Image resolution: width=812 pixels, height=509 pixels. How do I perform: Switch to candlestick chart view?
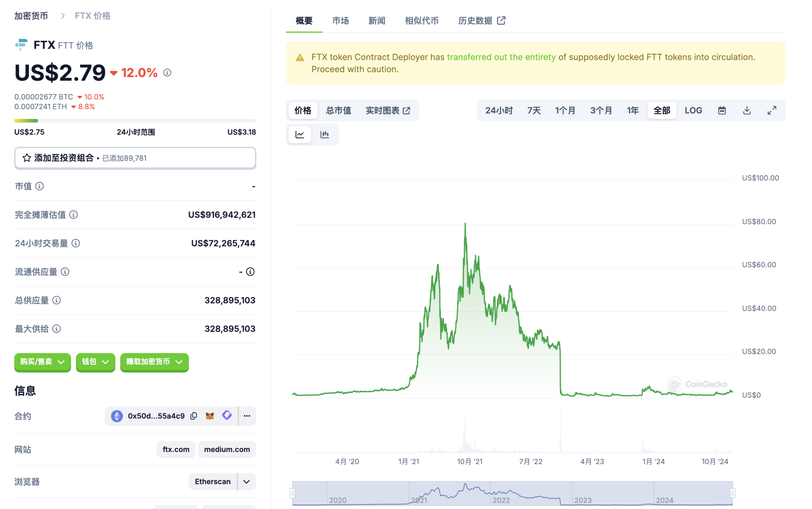click(x=325, y=134)
